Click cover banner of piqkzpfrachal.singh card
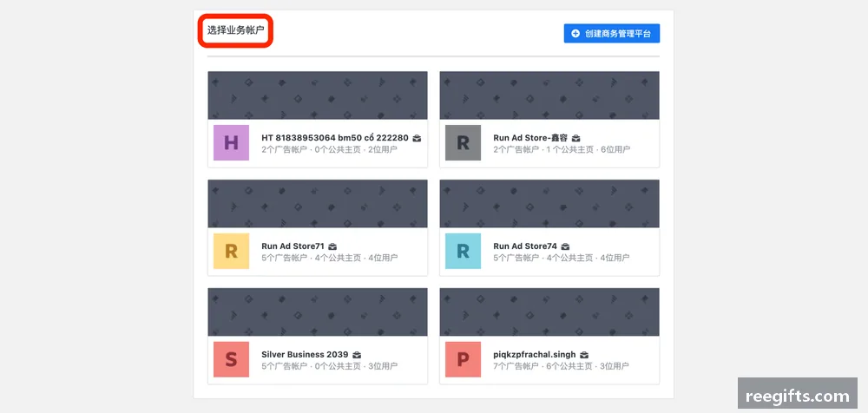The height and width of the screenshot is (413, 868). (549, 311)
